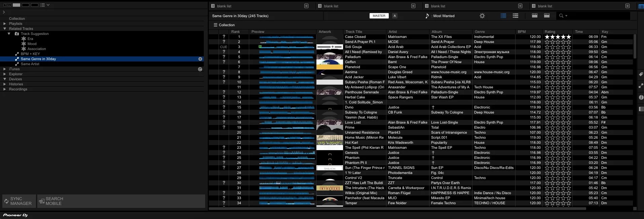The height and width of the screenshot is (219, 644).
Task: Seek in Case Closed preview waveform
Action: pos(287,37)
